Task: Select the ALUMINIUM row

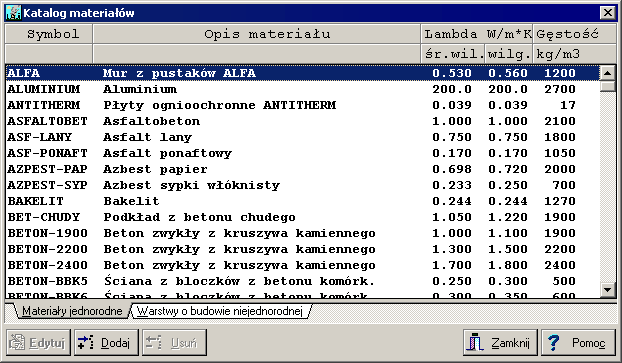Action: pyautogui.click(x=303, y=89)
